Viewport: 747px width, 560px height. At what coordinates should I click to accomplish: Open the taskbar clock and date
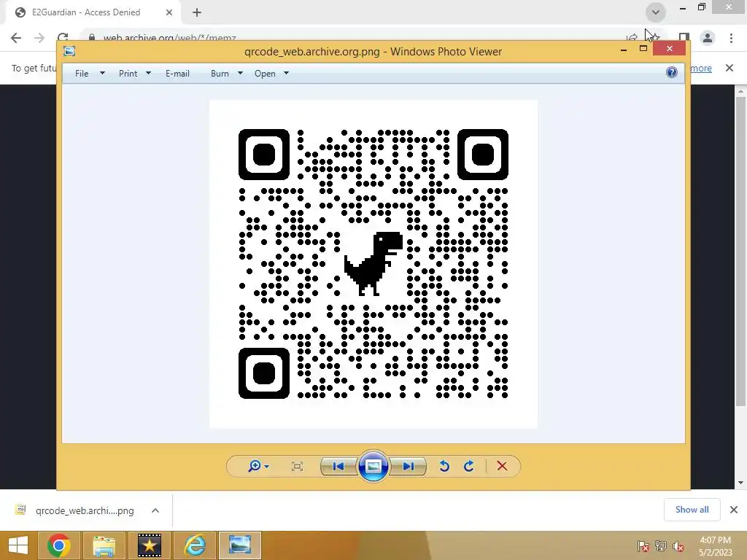click(x=715, y=546)
